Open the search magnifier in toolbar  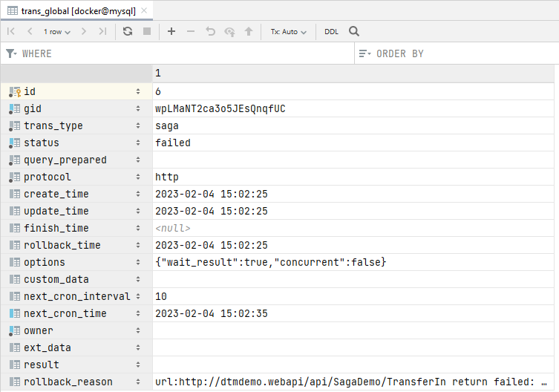click(x=354, y=31)
